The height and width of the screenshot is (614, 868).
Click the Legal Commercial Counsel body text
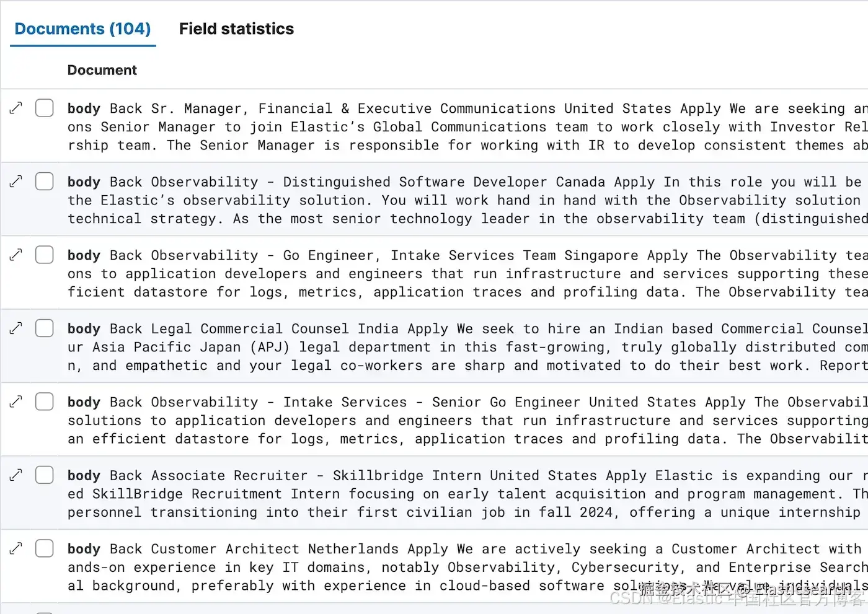467,347
